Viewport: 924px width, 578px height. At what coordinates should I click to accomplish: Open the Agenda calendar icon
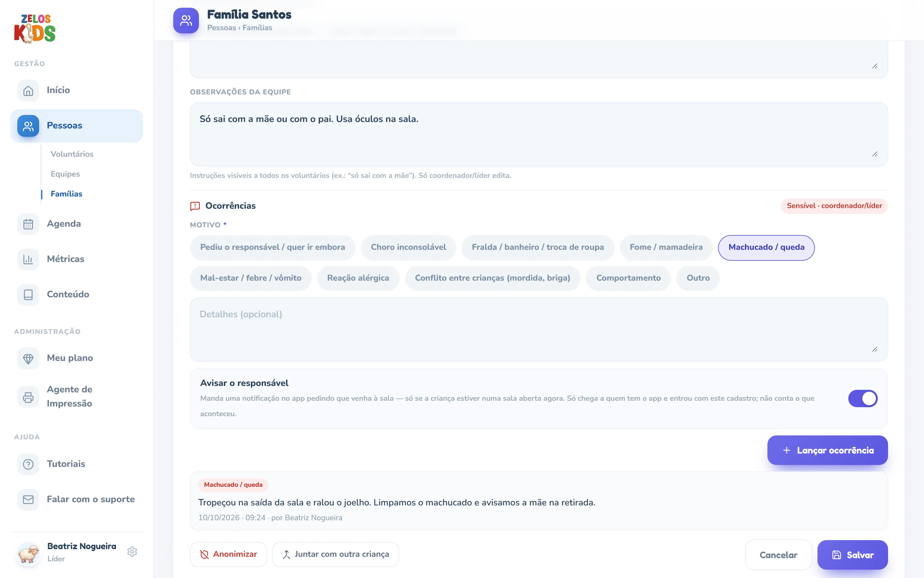[28, 224]
